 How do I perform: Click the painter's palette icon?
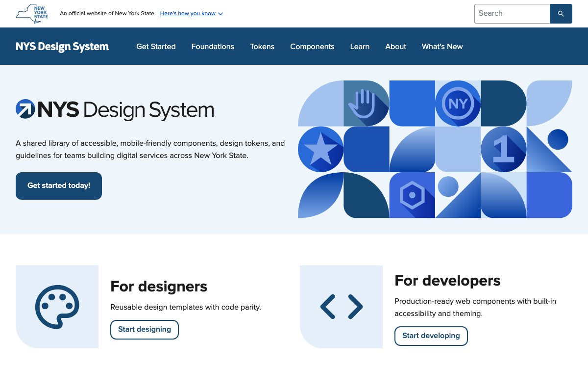[57, 307]
